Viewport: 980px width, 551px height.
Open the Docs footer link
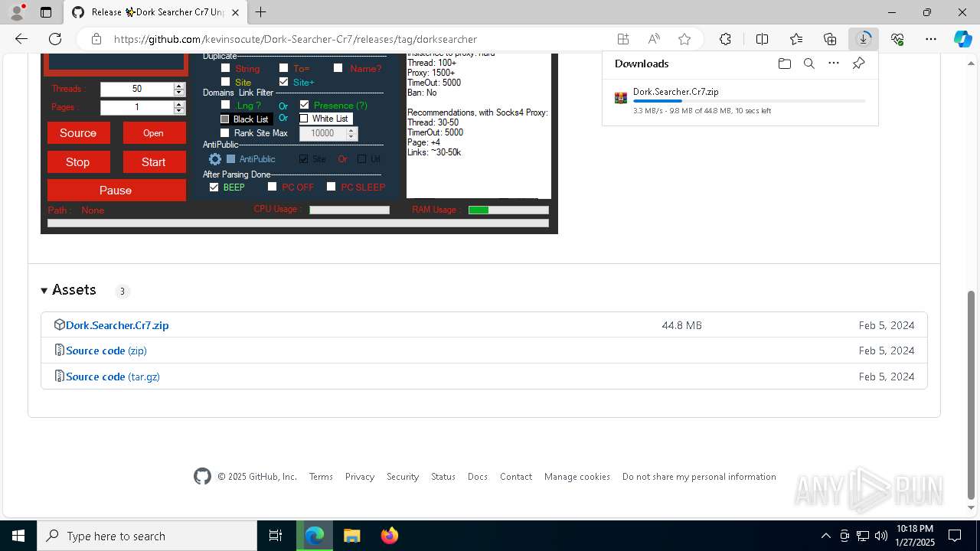tap(478, 477)
